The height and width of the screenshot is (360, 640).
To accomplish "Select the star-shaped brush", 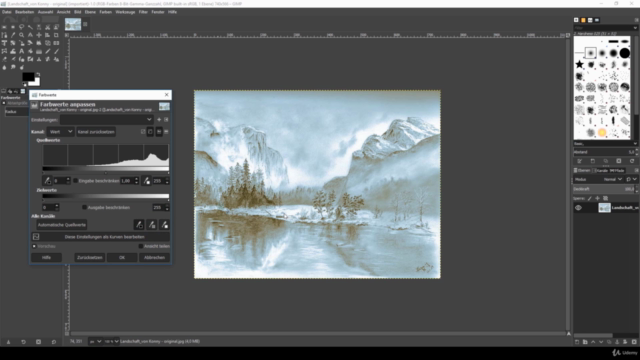I will tap(579, 64).
